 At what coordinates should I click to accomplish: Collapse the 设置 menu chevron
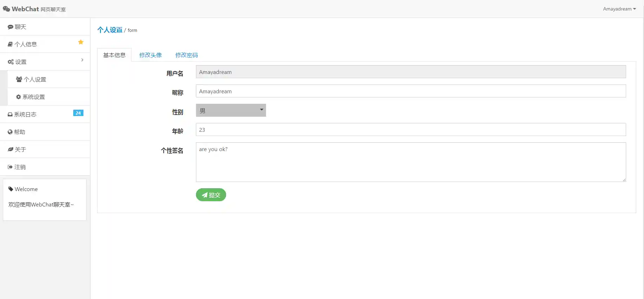pyautogui.click(x=82, y=60)
